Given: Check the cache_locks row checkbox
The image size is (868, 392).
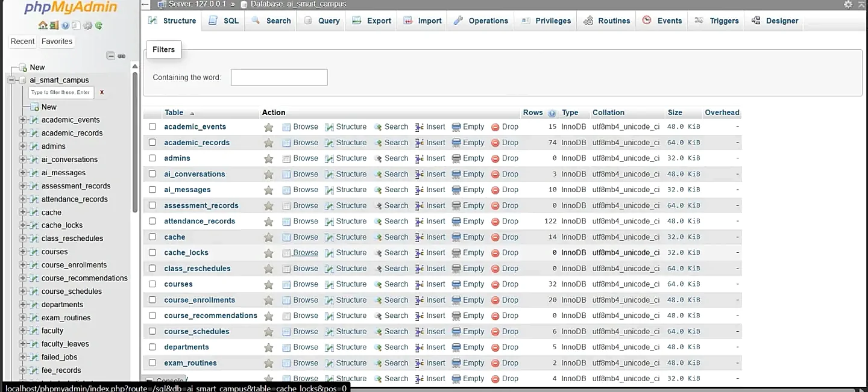Looking at the screenshot, I should click(153, 252).
